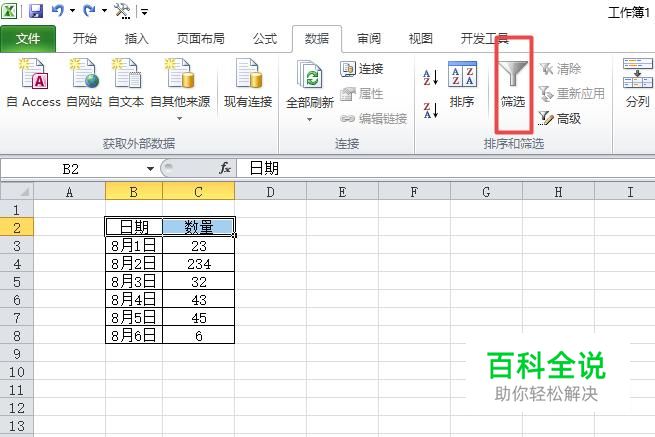Select column A header
This screenshot has width=655, height=437.
pyautogui.click(x=69, y=192)
